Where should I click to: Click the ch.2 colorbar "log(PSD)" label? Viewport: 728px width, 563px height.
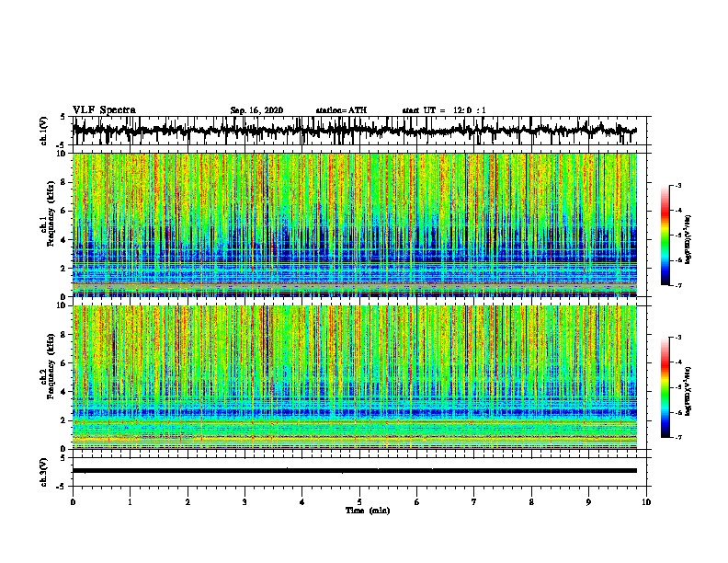pos(688,392)
